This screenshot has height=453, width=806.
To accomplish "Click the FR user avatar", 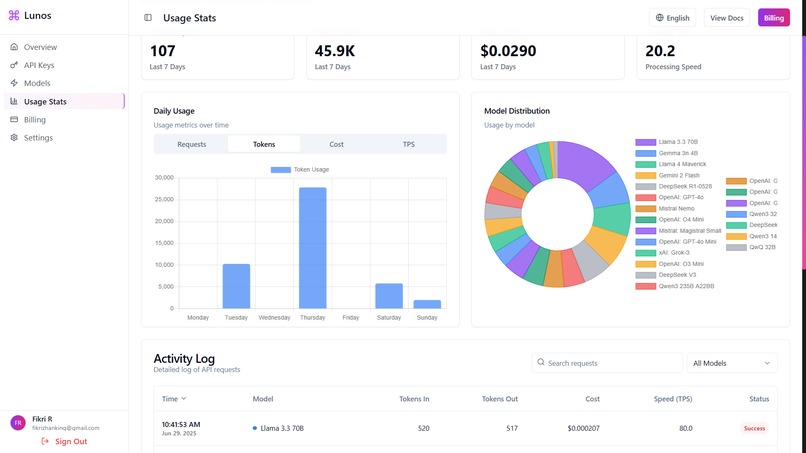I will tap(18, 423).
